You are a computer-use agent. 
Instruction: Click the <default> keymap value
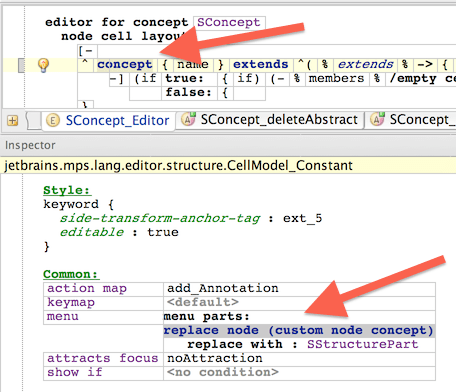tap(203, 302)
